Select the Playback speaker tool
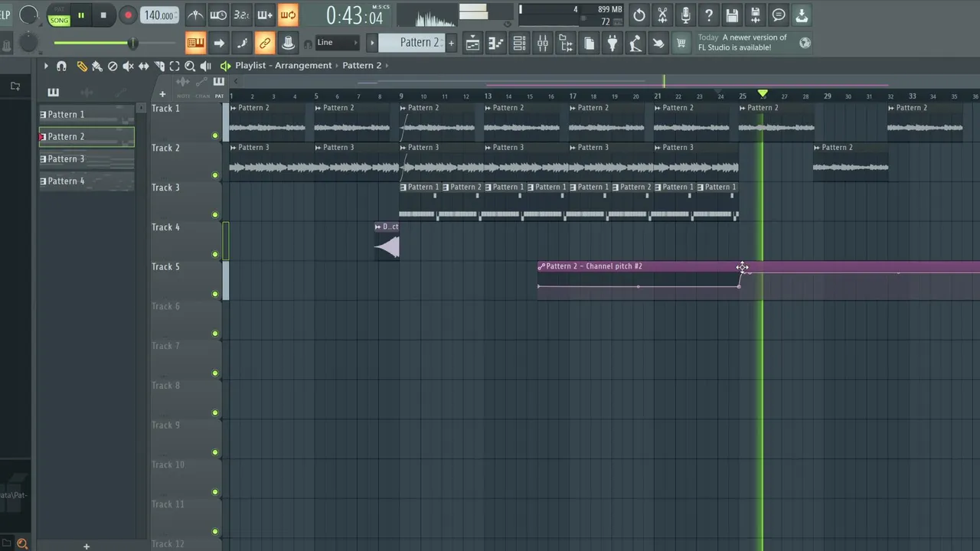 pyautogui.click(x=205, y=66)
